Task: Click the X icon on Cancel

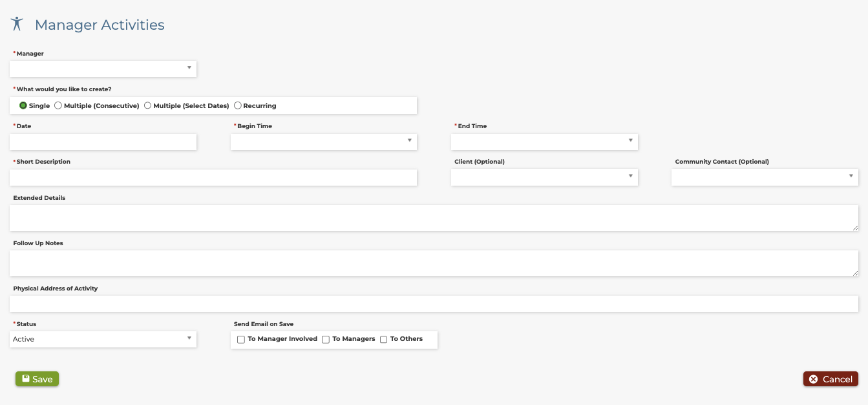Action: 813,379
